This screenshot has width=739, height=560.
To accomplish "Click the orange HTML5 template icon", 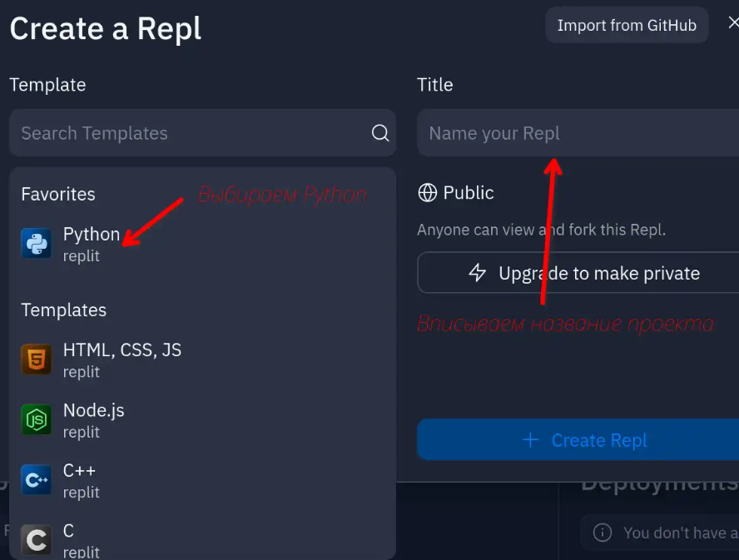I will coord(36,360).
